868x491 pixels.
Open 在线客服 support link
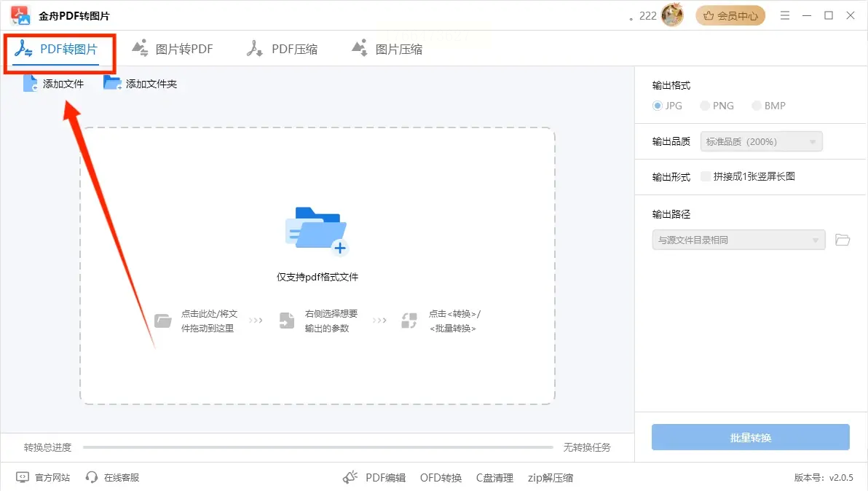112,477
